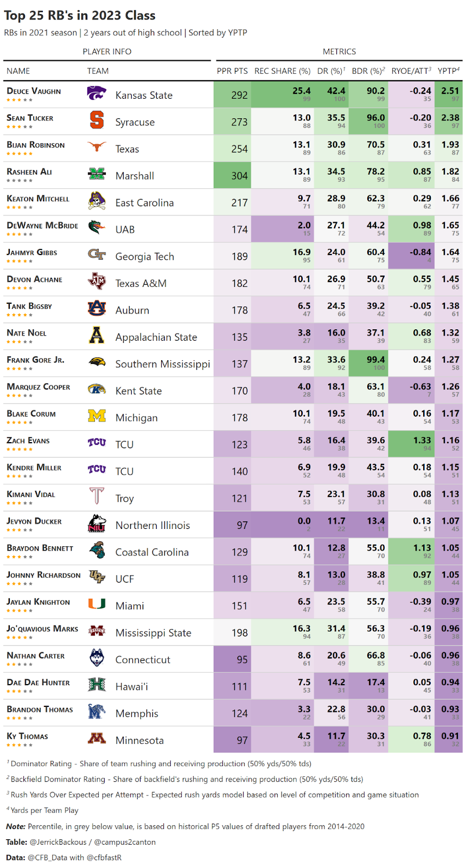Screen dimensions: 466x868
Task: Click the RYOE/ATT column header
Action: click(x=411, y=71)
